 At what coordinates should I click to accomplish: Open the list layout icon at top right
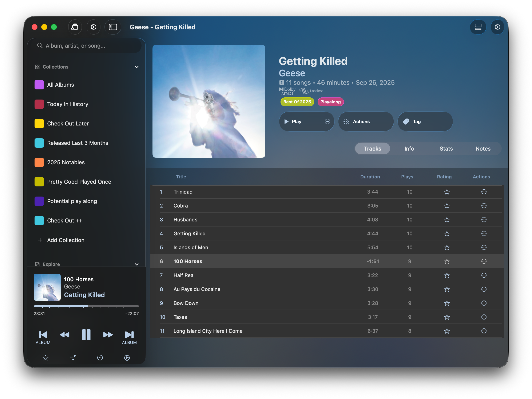tap(478, 27)
